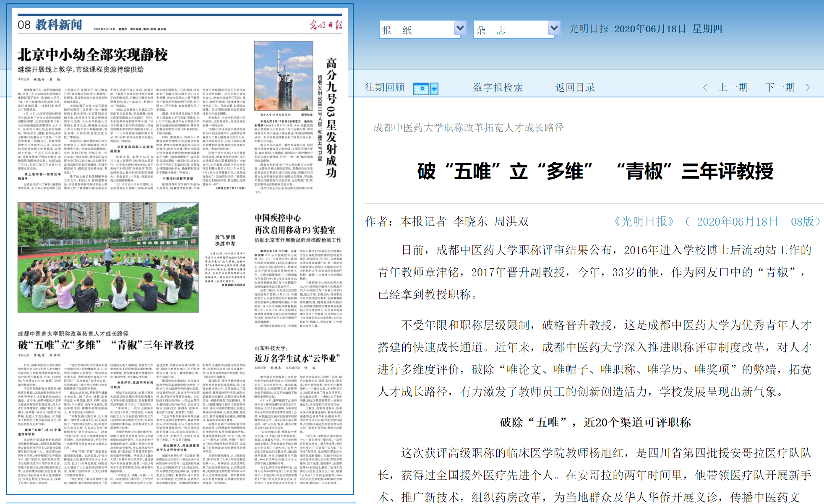824x504 pixels.
Task: Click the 往期回顾 label
Action: click(385, 87)
